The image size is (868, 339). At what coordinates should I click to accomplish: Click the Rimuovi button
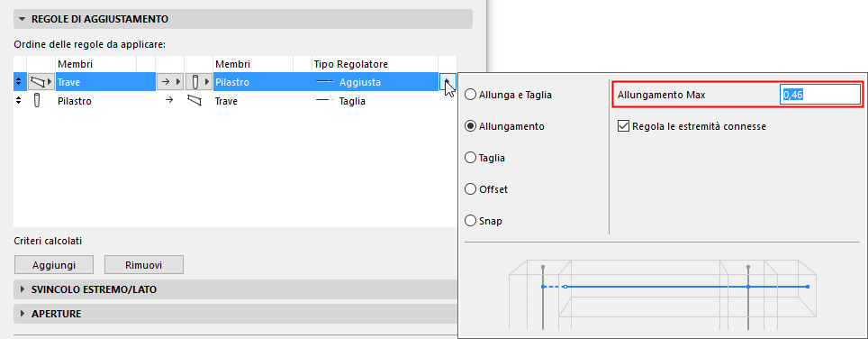(x=144, y=265)
